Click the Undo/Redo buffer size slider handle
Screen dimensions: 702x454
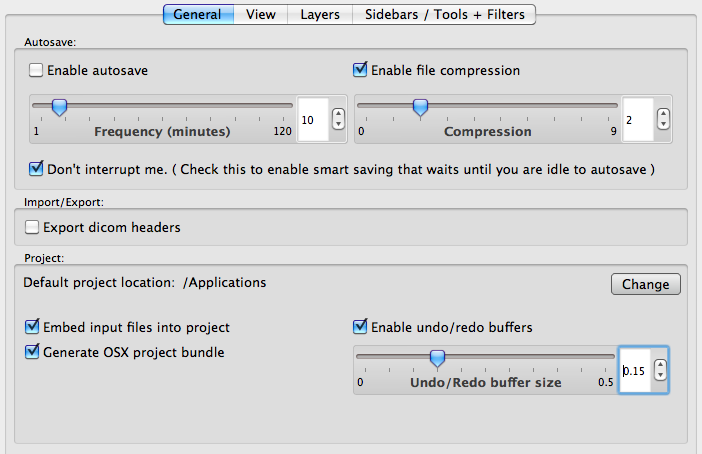437,358
